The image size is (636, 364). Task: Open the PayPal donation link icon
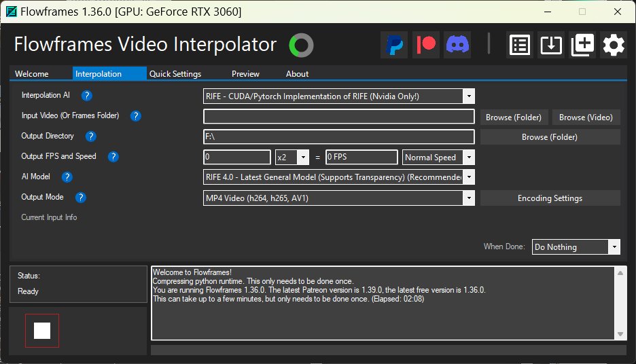click(x=394, y=45)
